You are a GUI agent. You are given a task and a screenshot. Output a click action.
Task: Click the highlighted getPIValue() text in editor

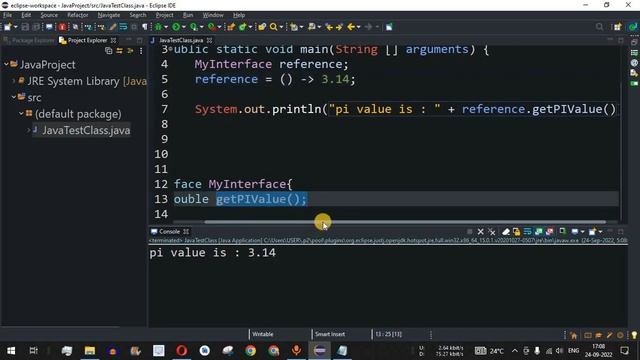click(261, 199)
